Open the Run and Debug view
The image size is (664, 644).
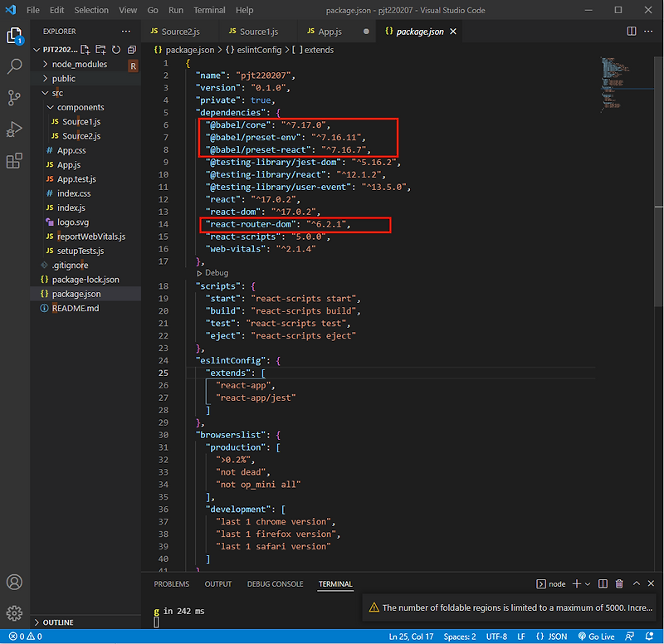[x=14, y=129]
